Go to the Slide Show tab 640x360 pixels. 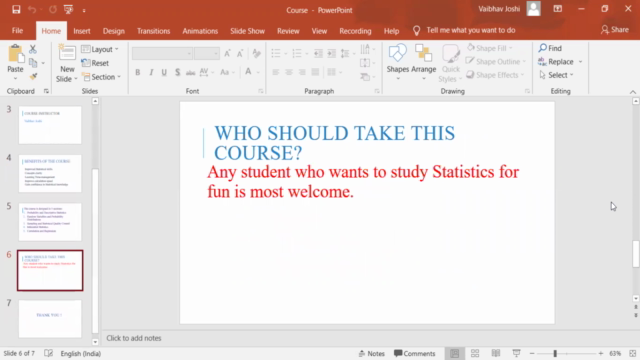coord(247,31)
